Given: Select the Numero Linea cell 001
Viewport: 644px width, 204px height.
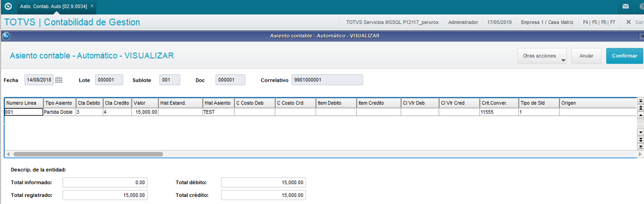Looking at the screenshot, I should tap(24, 112).
